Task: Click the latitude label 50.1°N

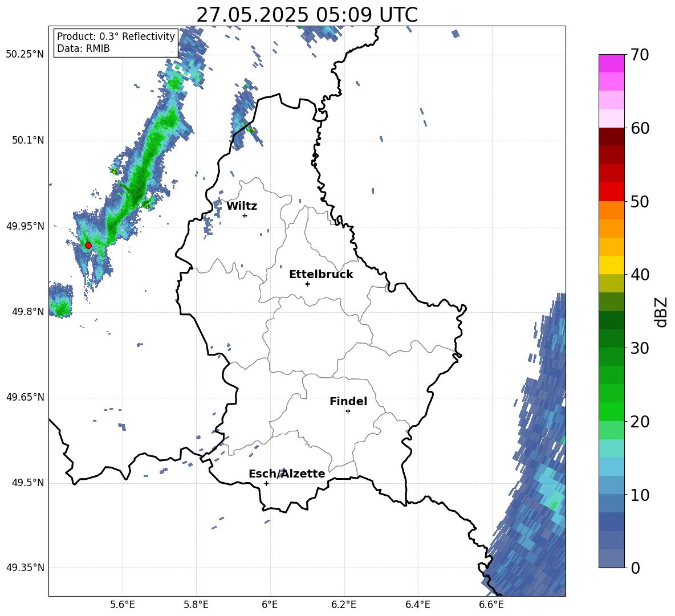Action: [28, 140]
